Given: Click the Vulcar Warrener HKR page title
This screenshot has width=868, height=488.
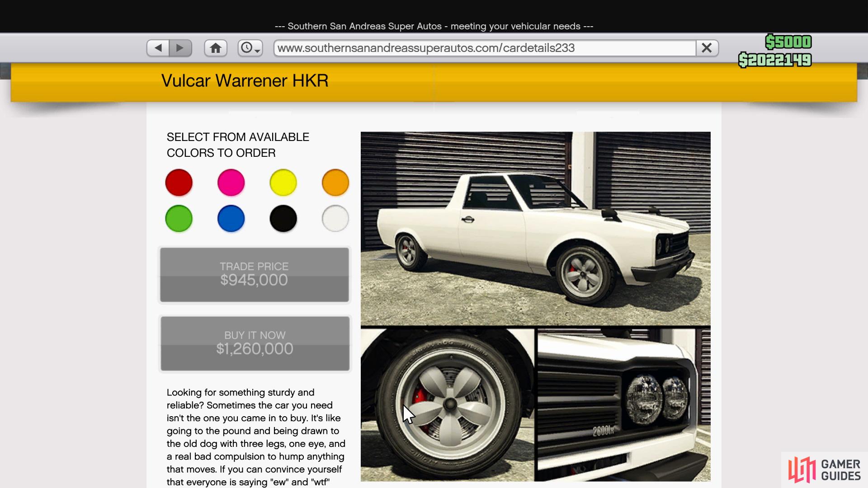Looking at the screenshot, I should [x=245, y=81].
